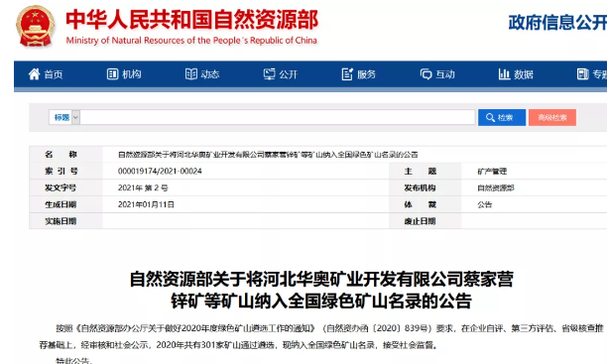Select the 公告 genre value

coord(485,204)
